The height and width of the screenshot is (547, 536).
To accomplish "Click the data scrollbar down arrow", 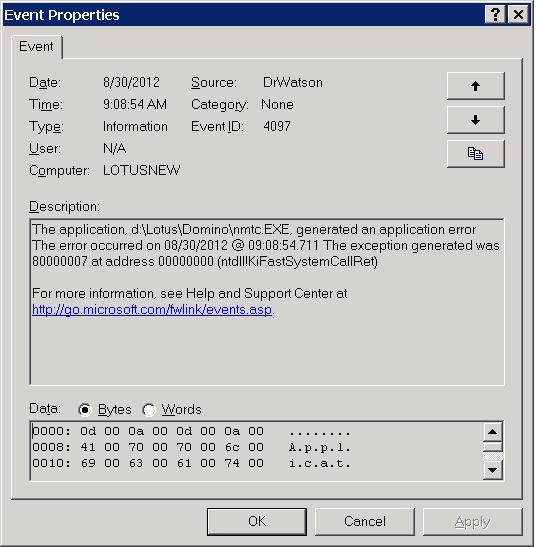I will click(493, 470).
